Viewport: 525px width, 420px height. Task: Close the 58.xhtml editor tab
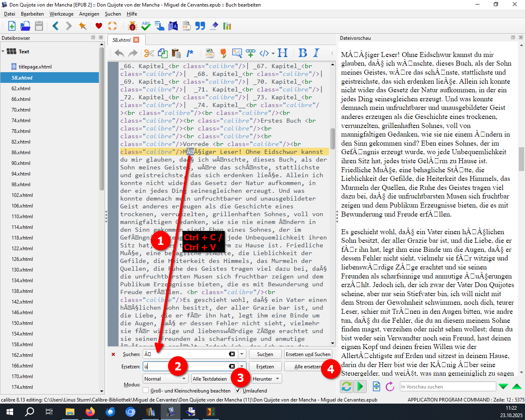pos(136,40)
